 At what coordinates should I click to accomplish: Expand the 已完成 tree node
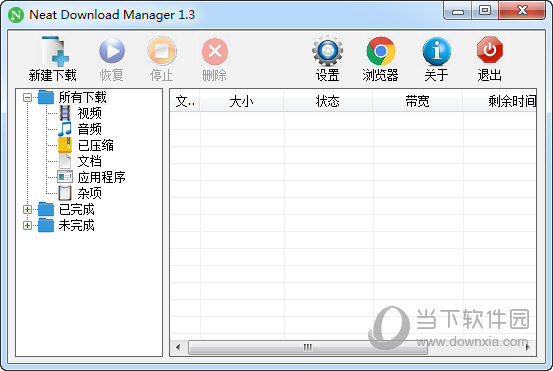coord(27,209)
